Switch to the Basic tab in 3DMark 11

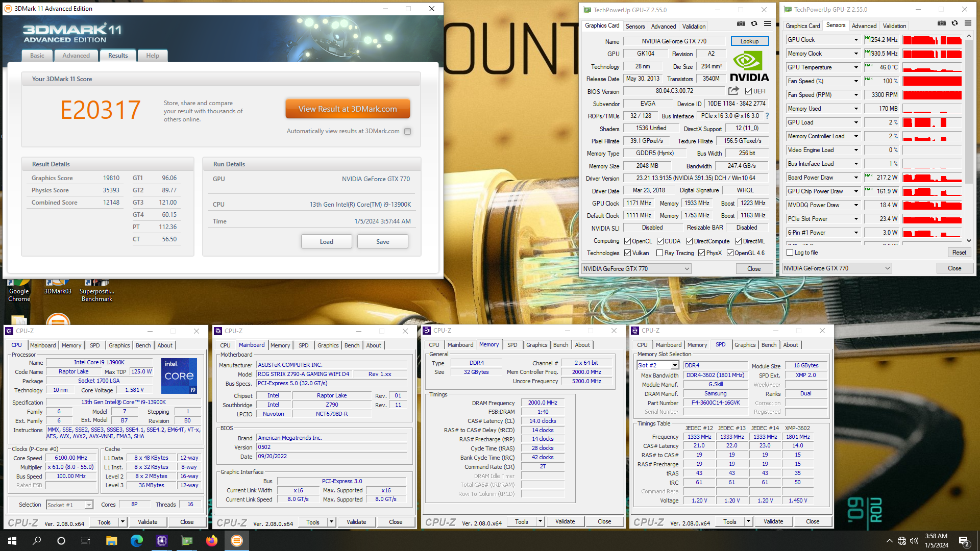point(37,56)
